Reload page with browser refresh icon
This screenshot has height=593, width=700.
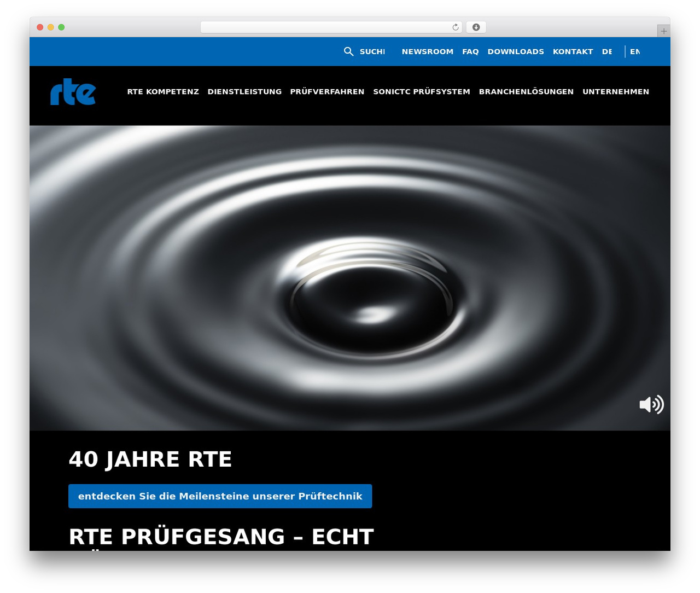pos(456,27)
